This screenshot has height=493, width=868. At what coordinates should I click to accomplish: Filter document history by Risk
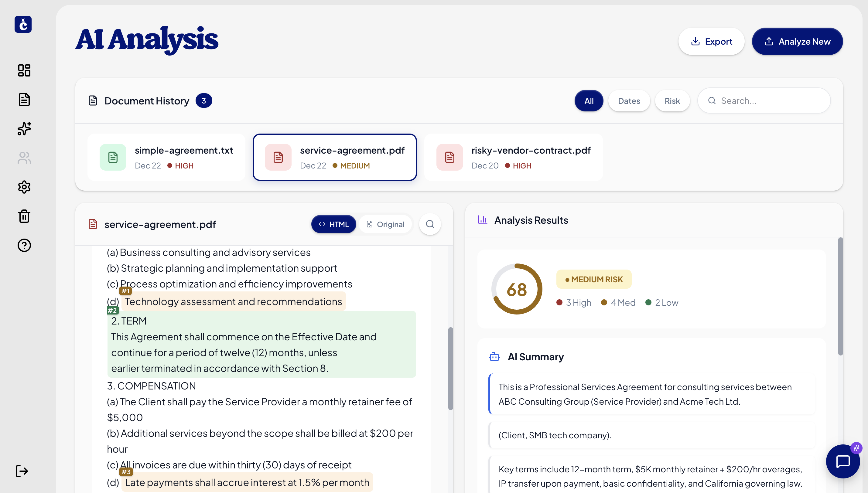coord(672,101)
